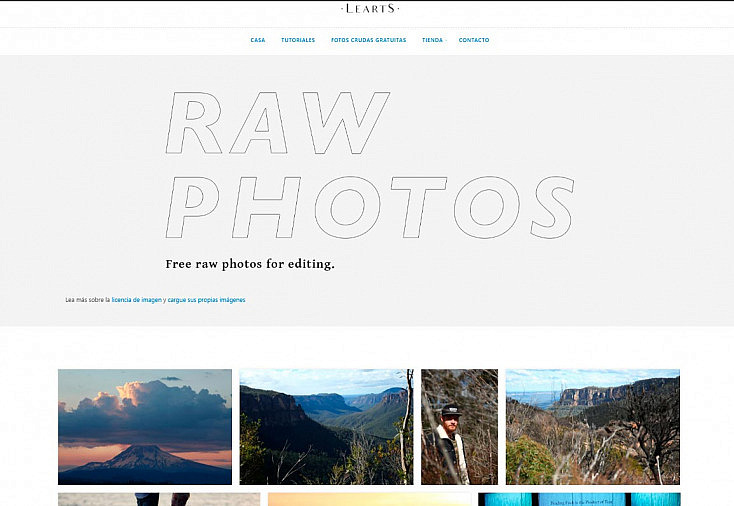Click the small arrow next to TIENDA
This screenshot has width=734, height=506.
pyautogui.click(x=446, y=41)
